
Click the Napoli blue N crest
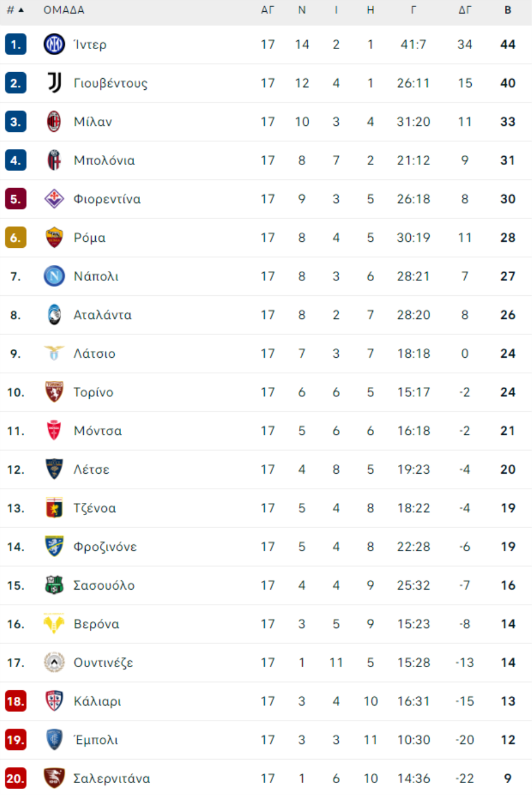pos(54,276)
